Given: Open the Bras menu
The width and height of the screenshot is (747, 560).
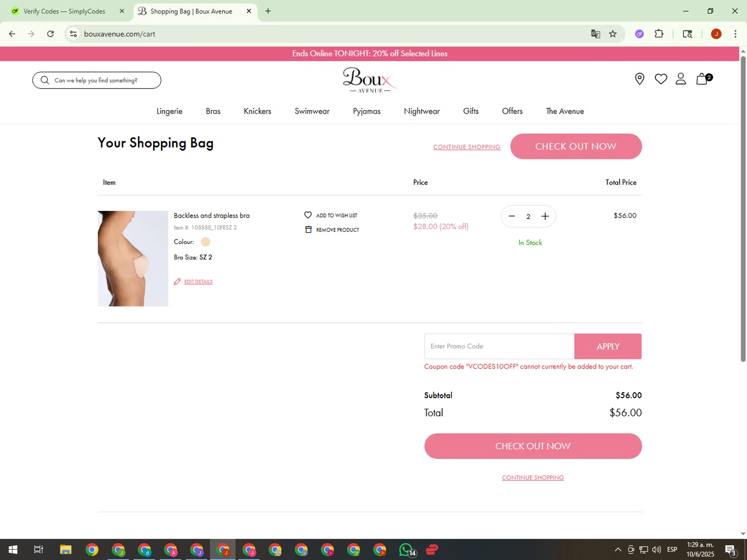Looking at the screenshot, I should 213,111.
